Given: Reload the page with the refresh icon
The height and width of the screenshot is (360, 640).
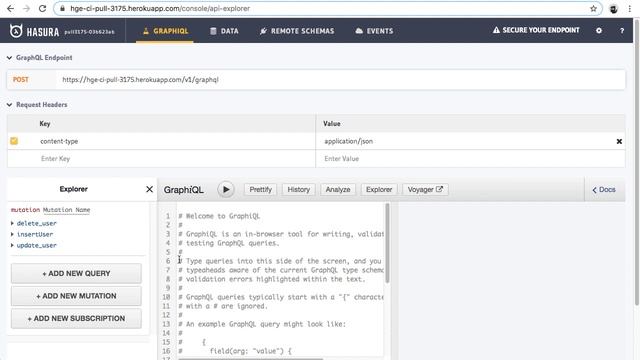Looking at the screenshot, I should pos(42,8).
